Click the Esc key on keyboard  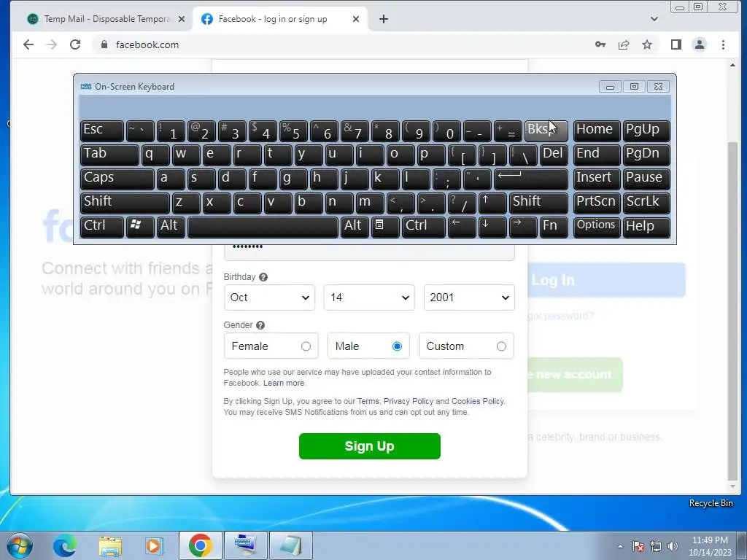(102, 131)
